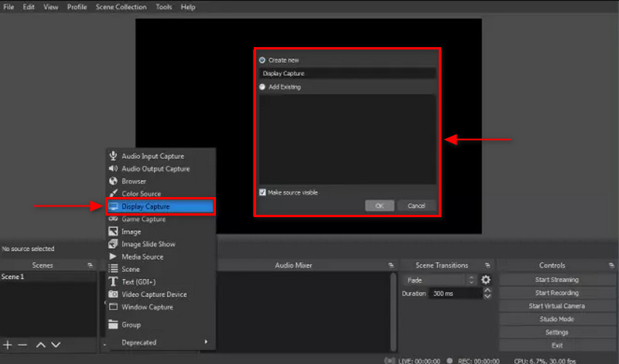Screen dimensions: 619x364
Task: Click the Video Capture Device camera icon
Action: 113,294
